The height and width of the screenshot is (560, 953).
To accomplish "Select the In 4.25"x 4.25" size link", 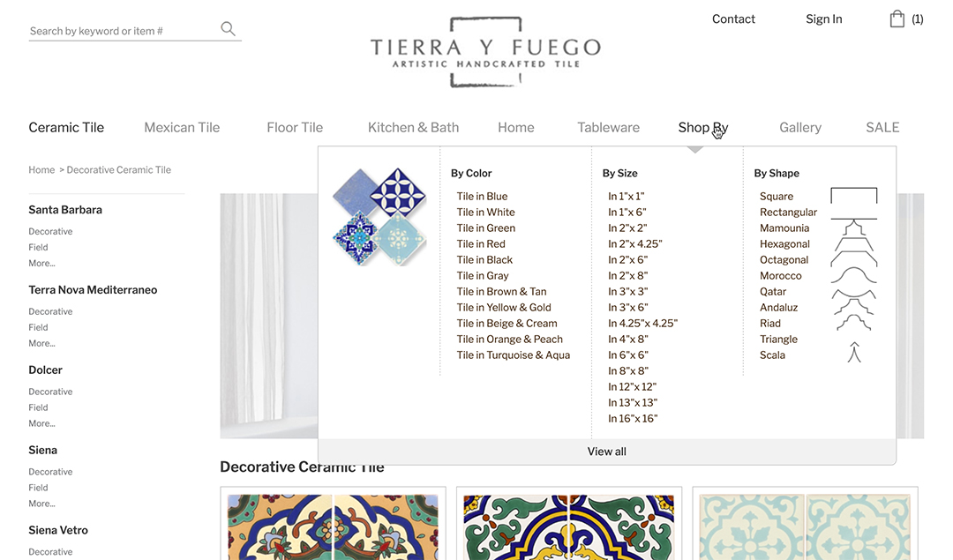I will pyautogui.click(x=643, y=323).
